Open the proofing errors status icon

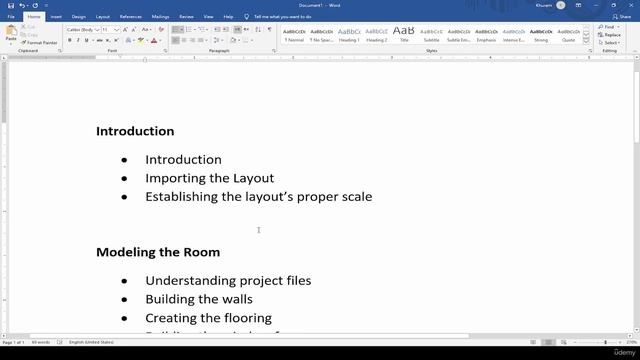[x=60, y=342]
